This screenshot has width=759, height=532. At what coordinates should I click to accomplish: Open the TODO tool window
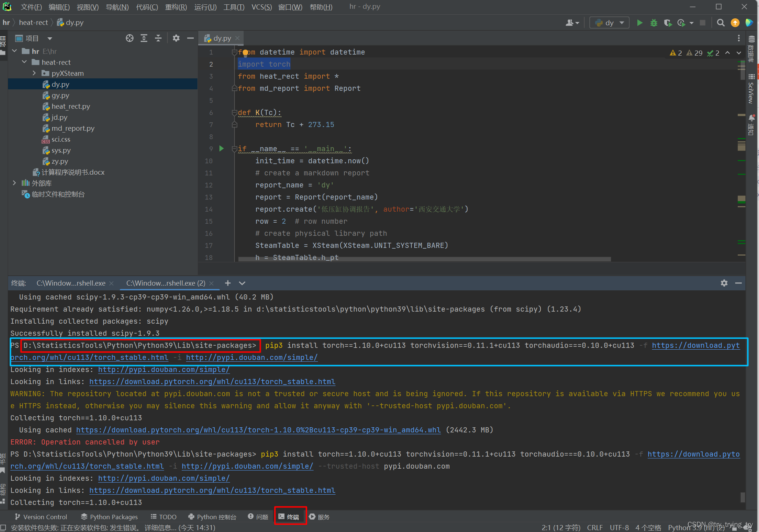[x=163, y=517]
